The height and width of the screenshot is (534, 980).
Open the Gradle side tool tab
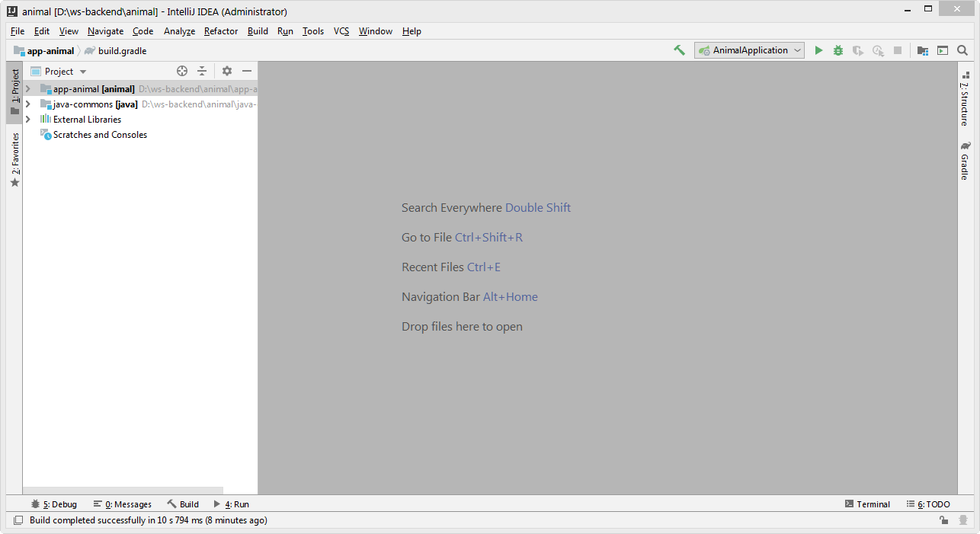click(966, 161)
